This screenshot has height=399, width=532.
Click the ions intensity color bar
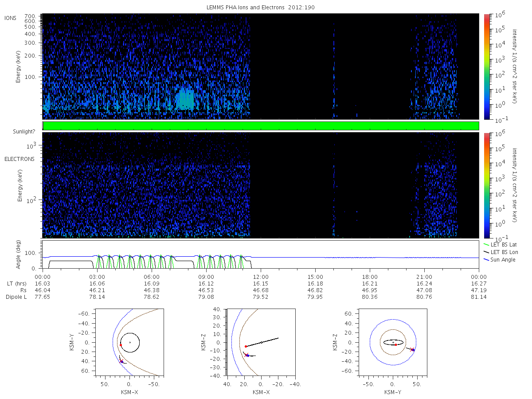[x=486, y=66]
